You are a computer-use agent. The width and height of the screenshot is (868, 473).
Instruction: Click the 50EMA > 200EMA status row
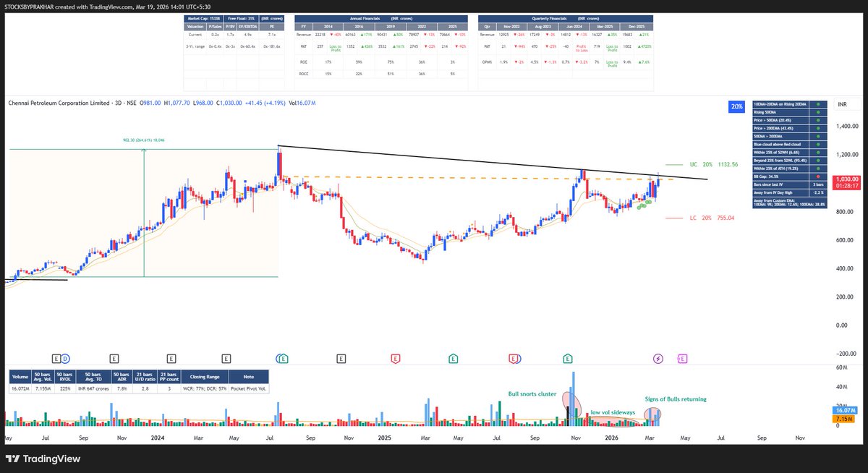click(790, 136)
